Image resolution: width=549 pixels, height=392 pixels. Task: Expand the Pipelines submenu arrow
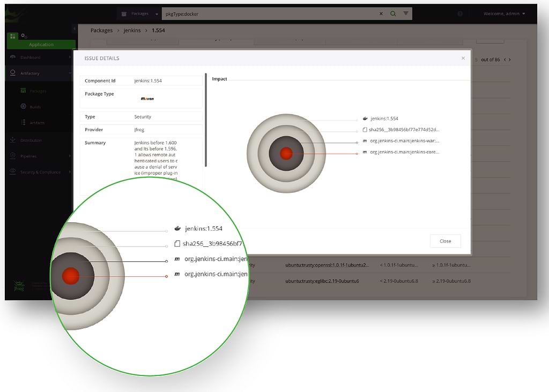pyautogui.click(x=70, y=156)
